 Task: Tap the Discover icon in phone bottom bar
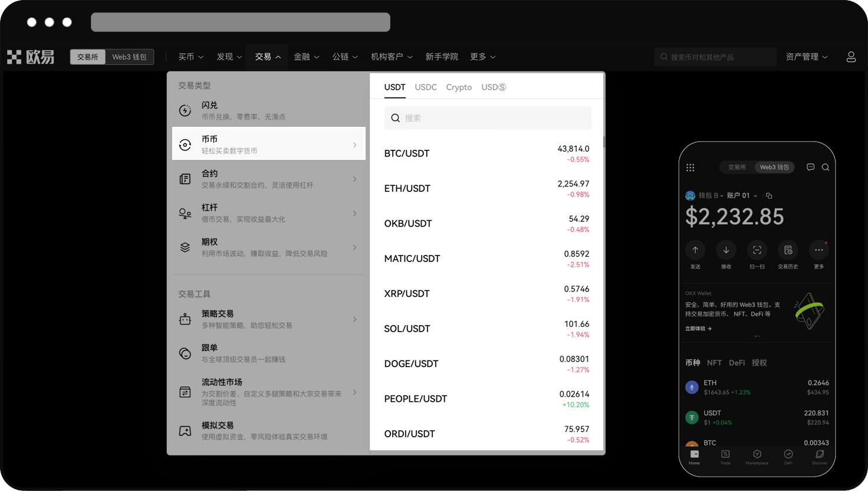point(820,454)
